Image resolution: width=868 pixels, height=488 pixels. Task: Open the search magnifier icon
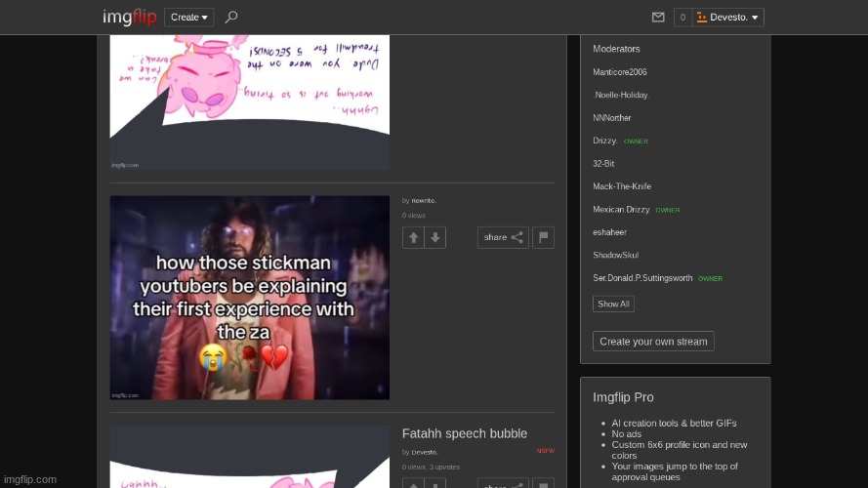click(230, 17)
